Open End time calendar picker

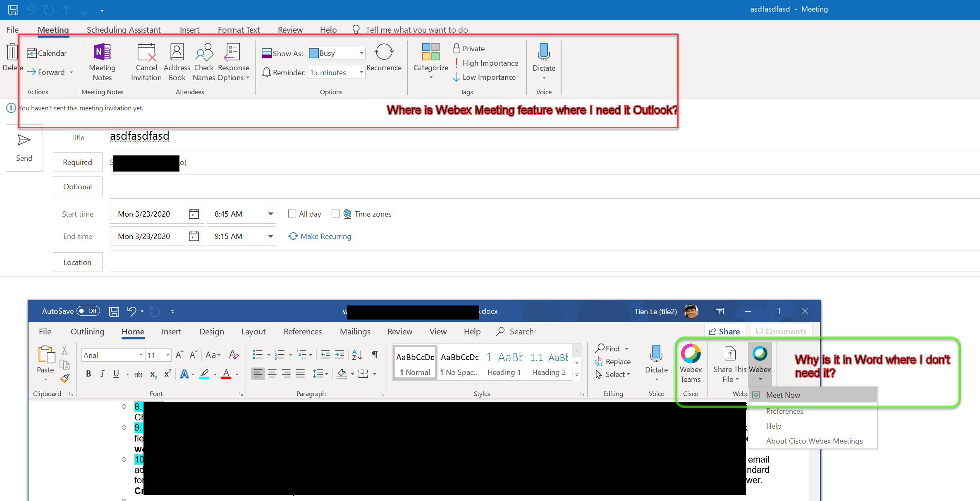pyautogui.click(x=194, y=236)
